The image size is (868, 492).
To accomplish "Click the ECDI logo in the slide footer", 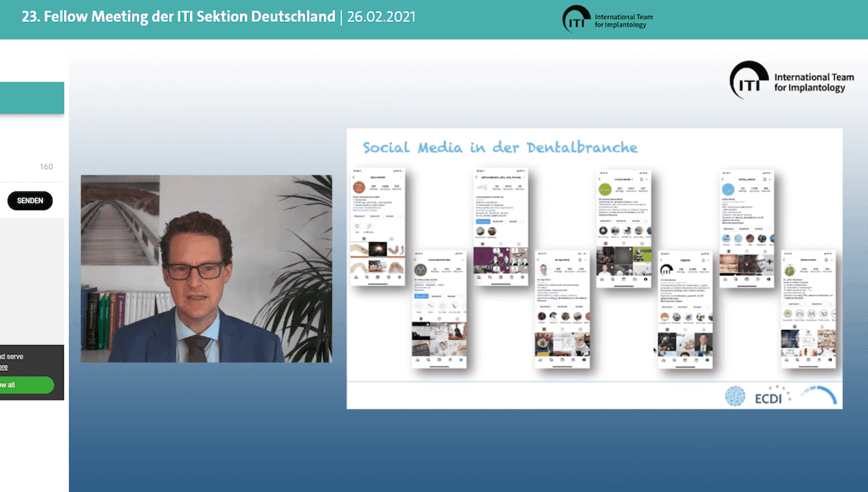I will (768, 397).
